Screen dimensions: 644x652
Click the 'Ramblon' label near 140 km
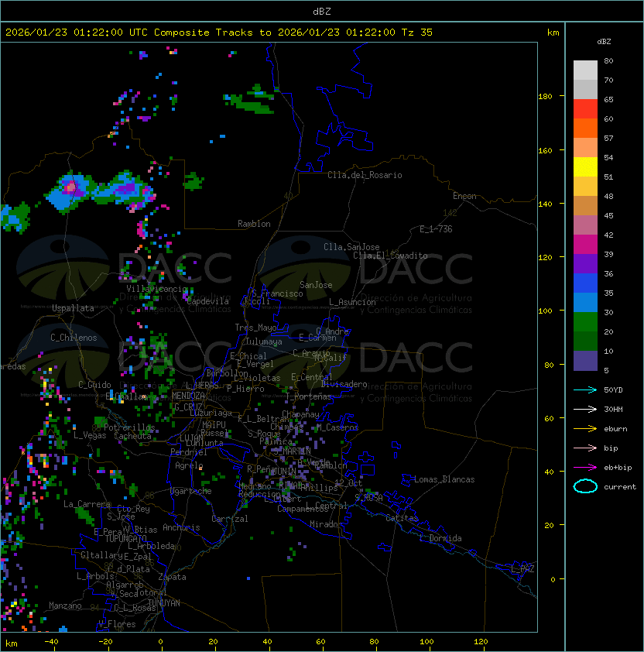tap(254, 224)
